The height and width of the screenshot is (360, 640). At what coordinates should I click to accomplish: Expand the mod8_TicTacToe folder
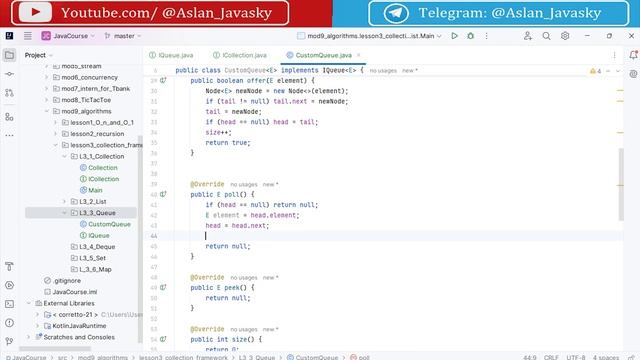click(x=47, y=100)
